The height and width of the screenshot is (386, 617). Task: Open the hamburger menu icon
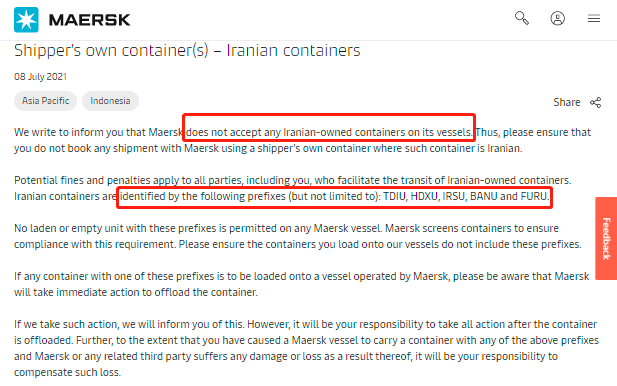pos(594,18)
